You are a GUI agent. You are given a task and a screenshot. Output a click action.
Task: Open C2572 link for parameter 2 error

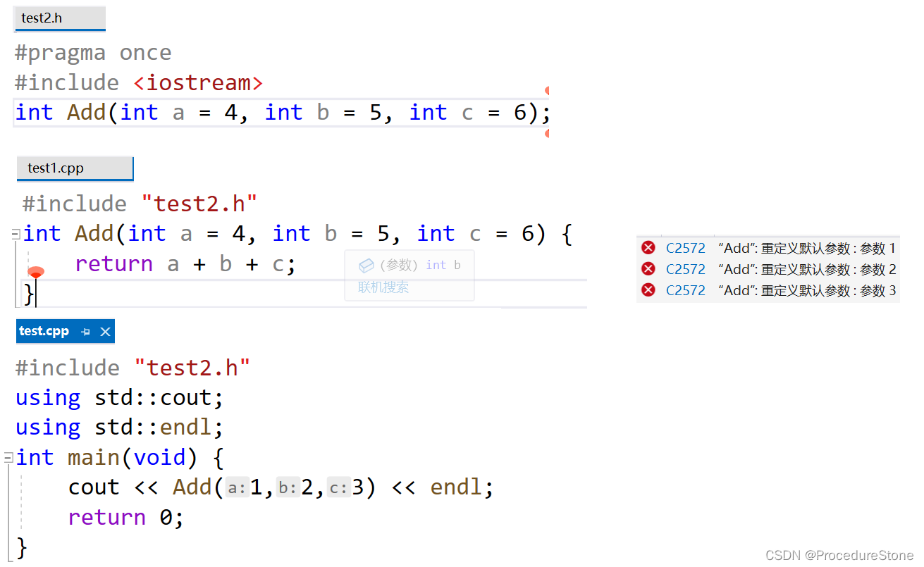[x=685, y=269]
